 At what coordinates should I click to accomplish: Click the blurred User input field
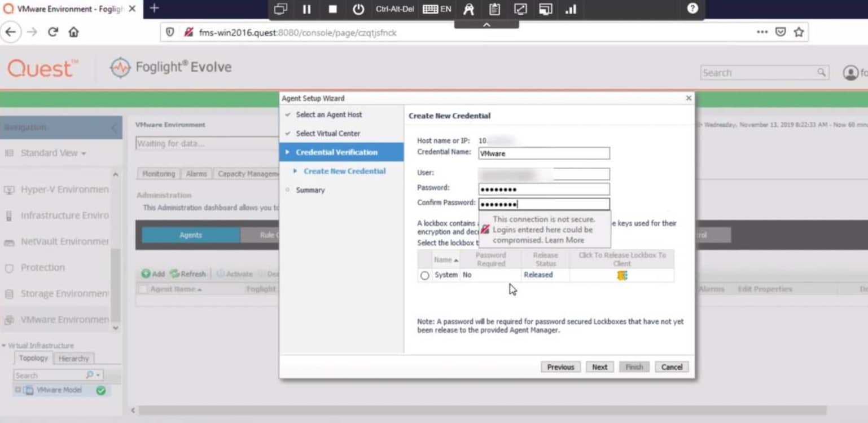click(544, 174)
